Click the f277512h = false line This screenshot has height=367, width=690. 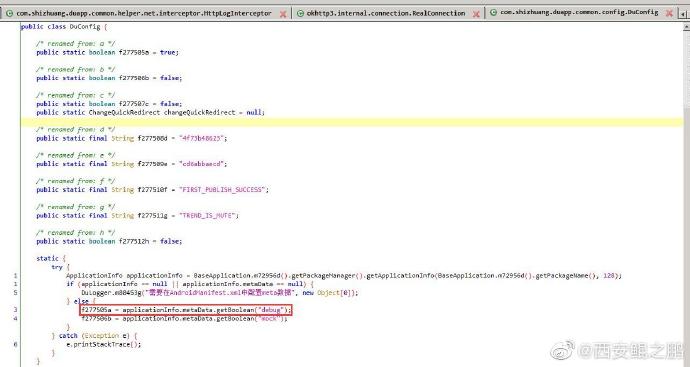click(109, 242)
